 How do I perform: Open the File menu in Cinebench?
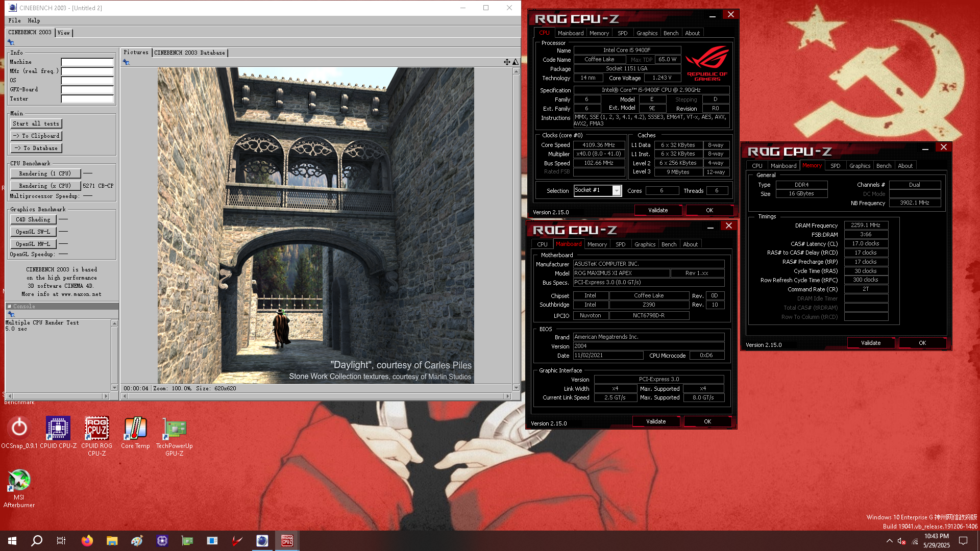click(x=15, y=20)
